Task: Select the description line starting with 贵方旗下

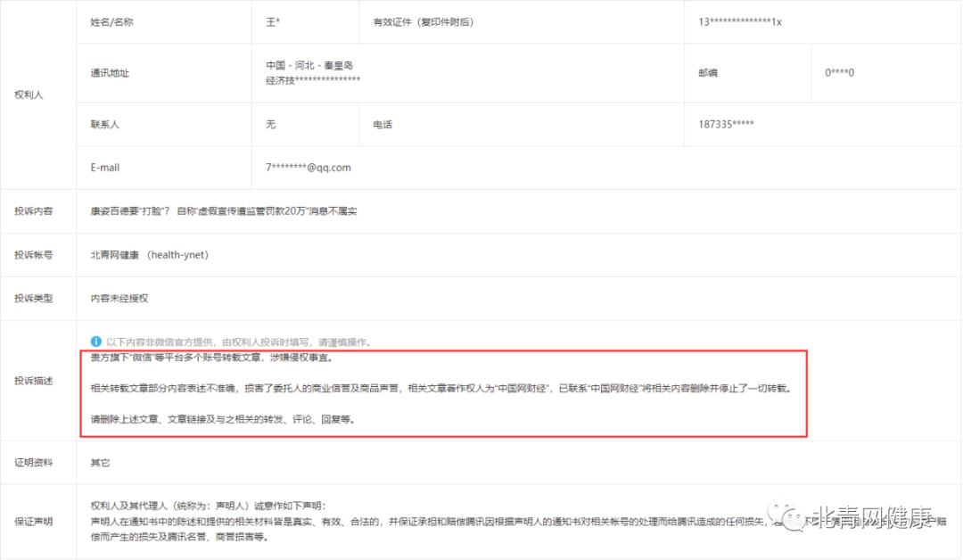Action: pyautogui.click(x=212, y=358)
